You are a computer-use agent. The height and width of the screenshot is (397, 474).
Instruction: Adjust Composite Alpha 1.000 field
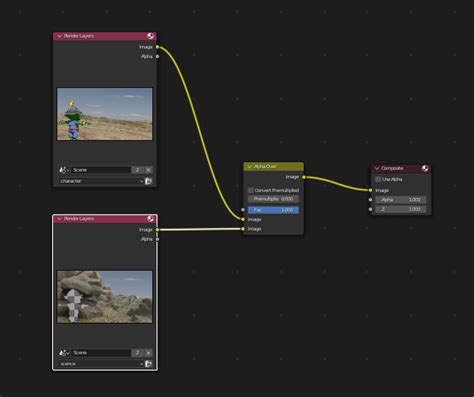401,200
